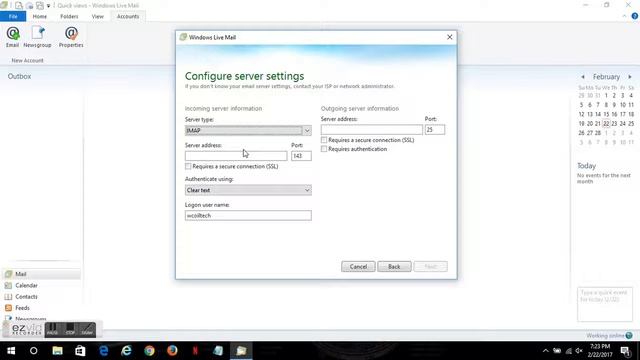Open the Mail section icon in sidebar

(9, 274)
